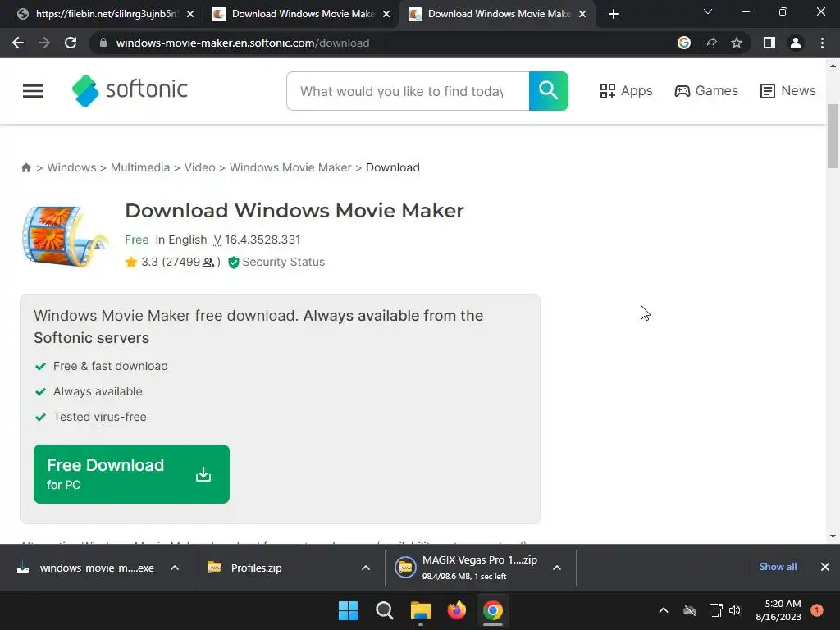Click the notification badge in the tray
The height and width of the screenshot is (630, 840).
pos(817,610)
